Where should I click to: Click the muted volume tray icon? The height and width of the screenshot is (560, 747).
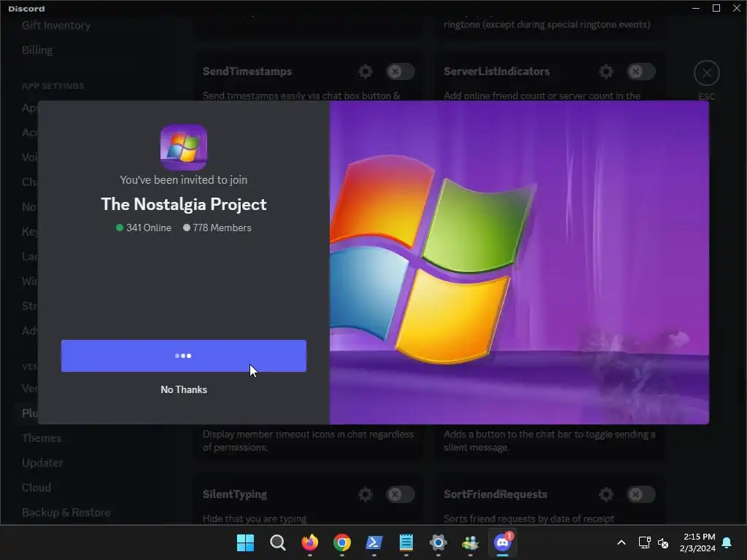click(x=663, y=542)
